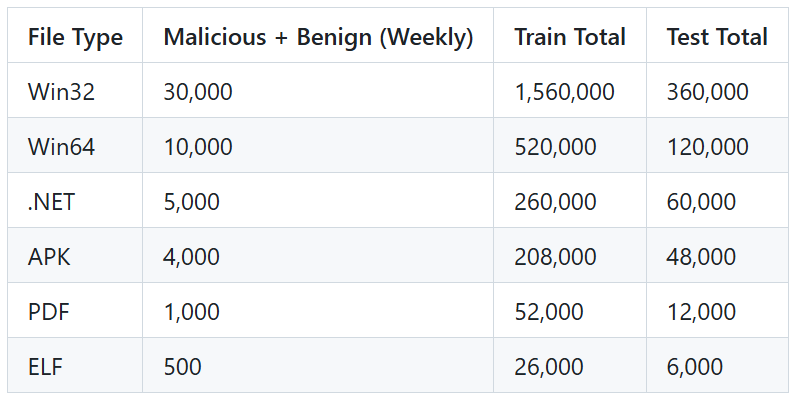Click the 120,000 test total value
This screenshot has width=794, height=399.
[x=707, y=147]
